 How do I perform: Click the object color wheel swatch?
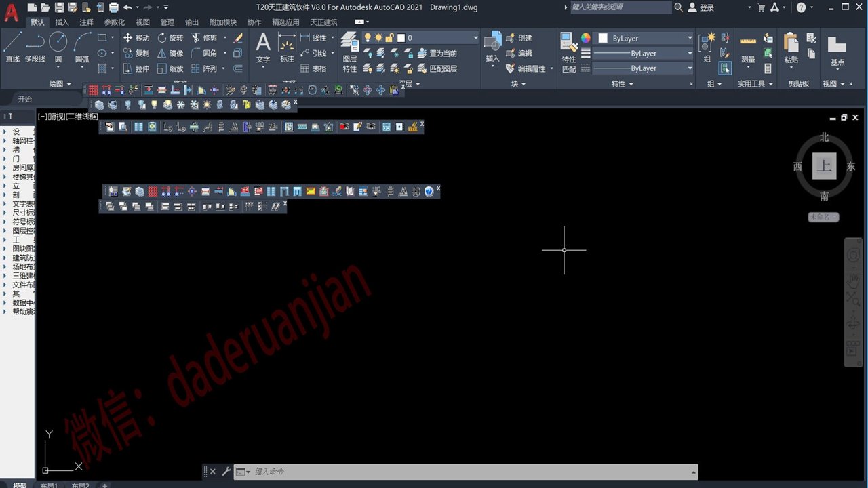[x=586, y=38]
